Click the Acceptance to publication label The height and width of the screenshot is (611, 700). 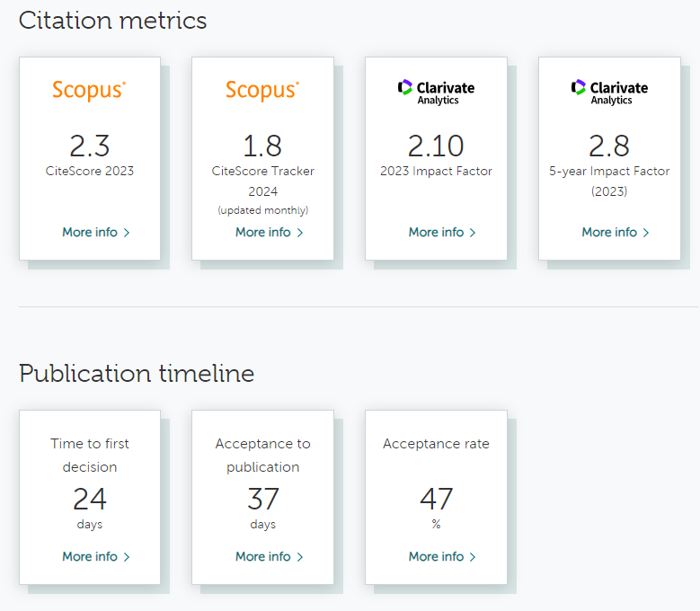(263, 456)
